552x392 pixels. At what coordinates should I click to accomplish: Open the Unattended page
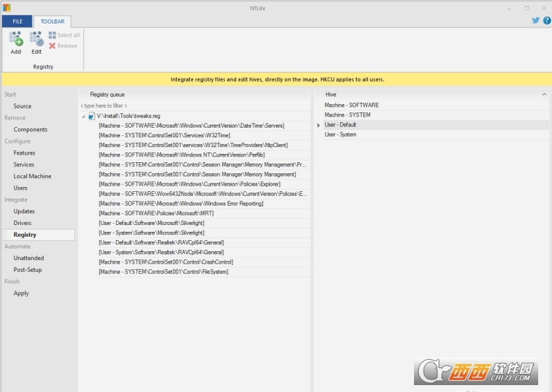(x=28, y=258)
